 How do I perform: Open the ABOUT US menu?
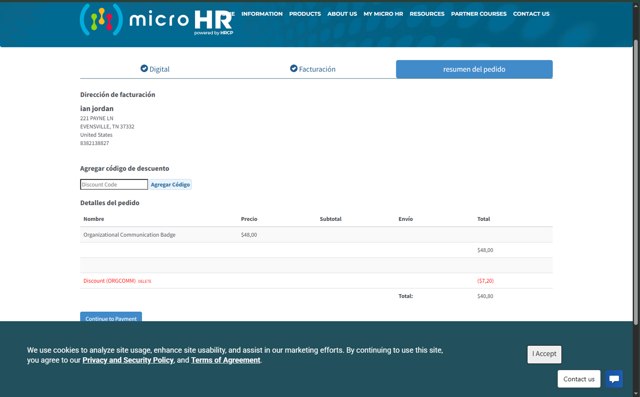[342, 14]
